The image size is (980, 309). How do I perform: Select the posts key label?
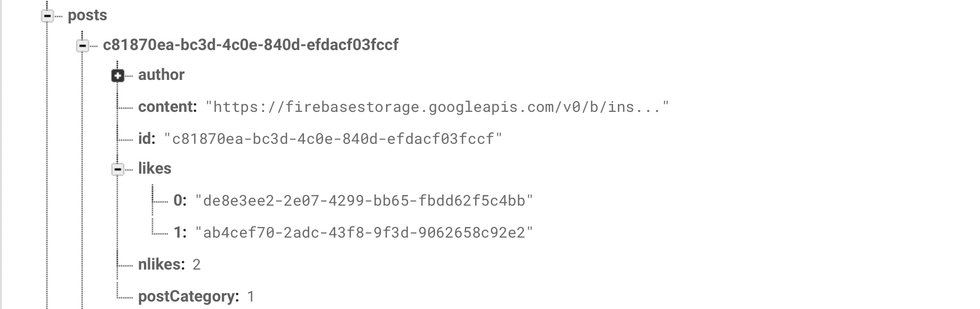tap(87, 15)
